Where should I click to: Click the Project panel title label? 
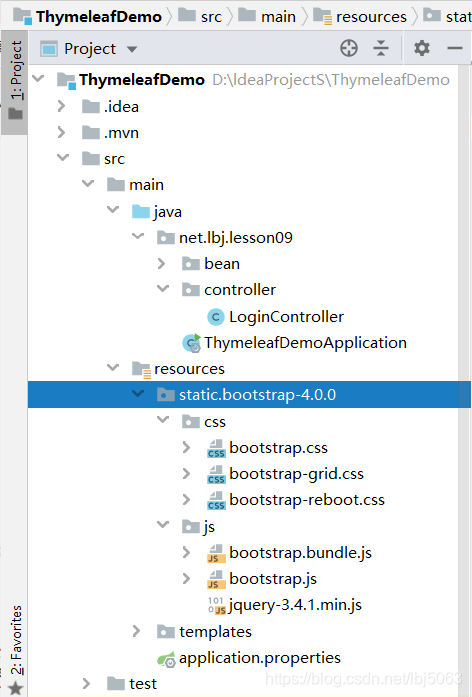tap(90, 48)
